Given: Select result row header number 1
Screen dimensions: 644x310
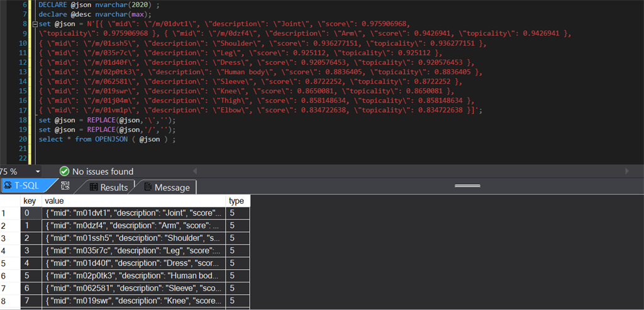Looking at the screenshot, I should [10, 213].
